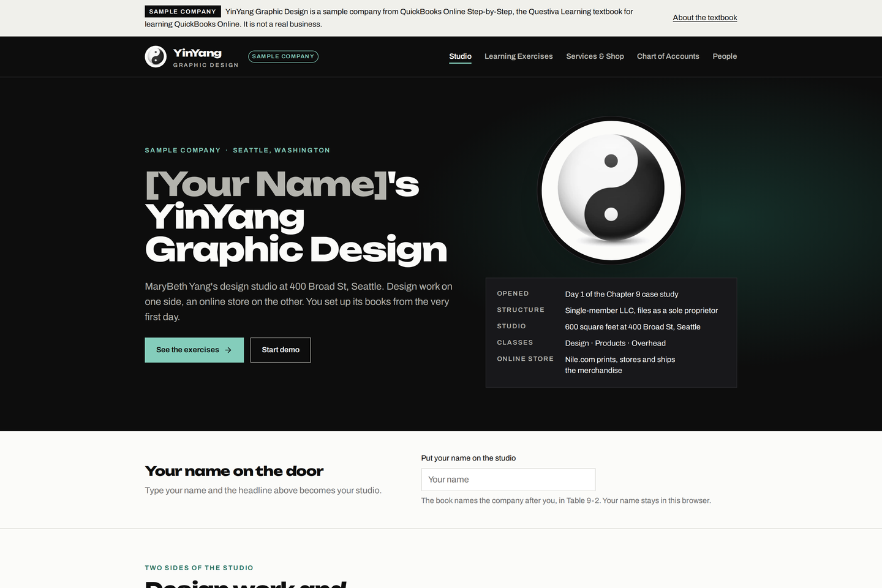Click the 'Put your name on the studio' label
This screenshot has width=882, height=588.
469,458
